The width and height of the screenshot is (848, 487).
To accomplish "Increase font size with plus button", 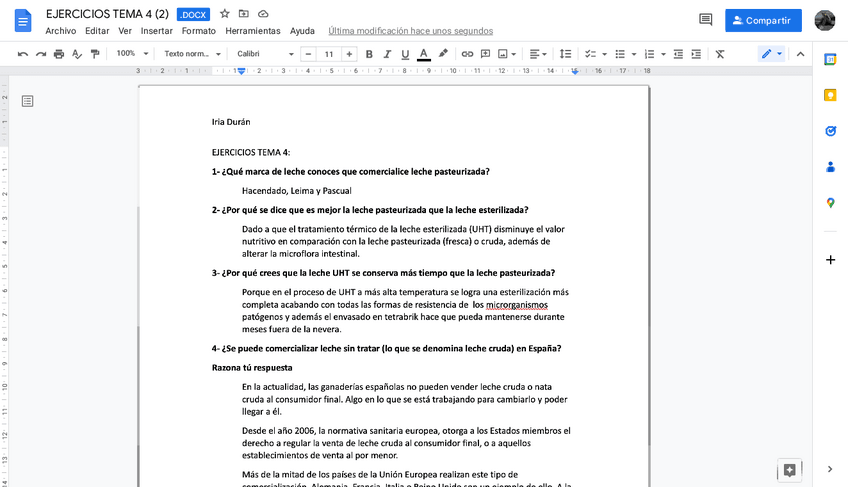I will pos(349,54).
